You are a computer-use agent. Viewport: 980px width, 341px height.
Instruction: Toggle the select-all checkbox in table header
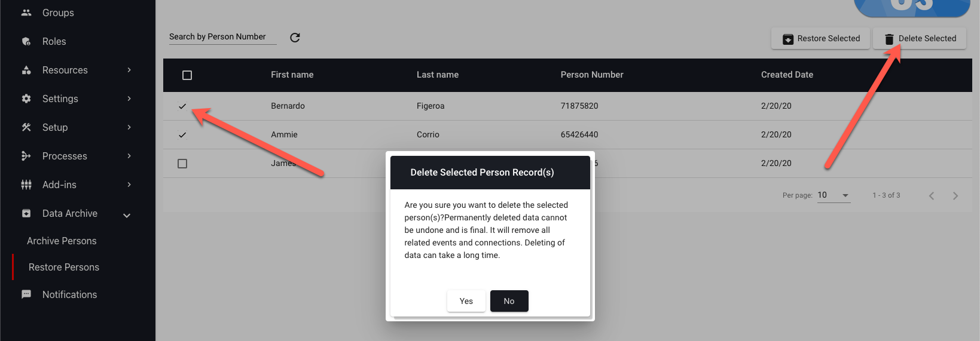pos(187,75)
